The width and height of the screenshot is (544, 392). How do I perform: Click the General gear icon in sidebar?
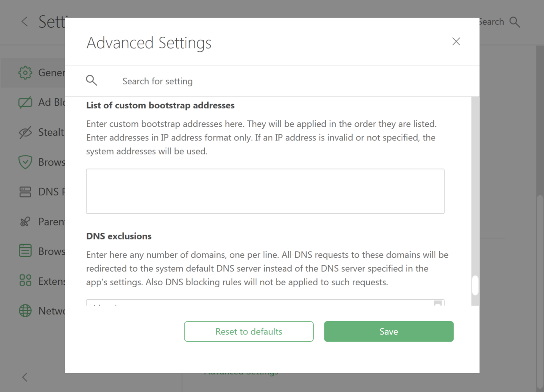[x=25, y=72]
